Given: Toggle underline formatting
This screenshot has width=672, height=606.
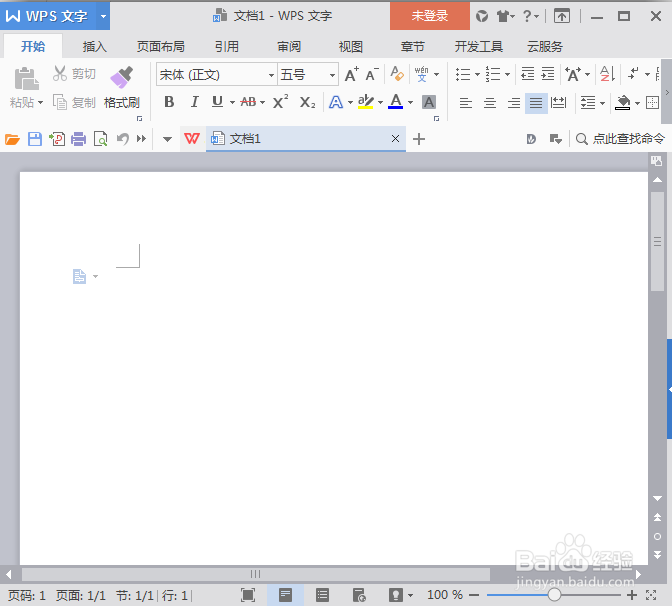Looking at the screenshot, I should (x=218, y=102).
